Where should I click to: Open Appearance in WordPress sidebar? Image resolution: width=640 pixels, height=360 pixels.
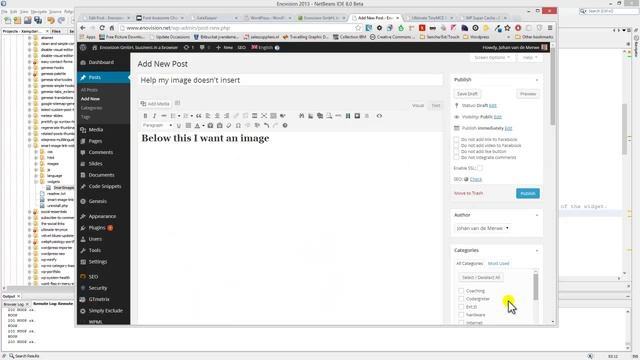103,216
